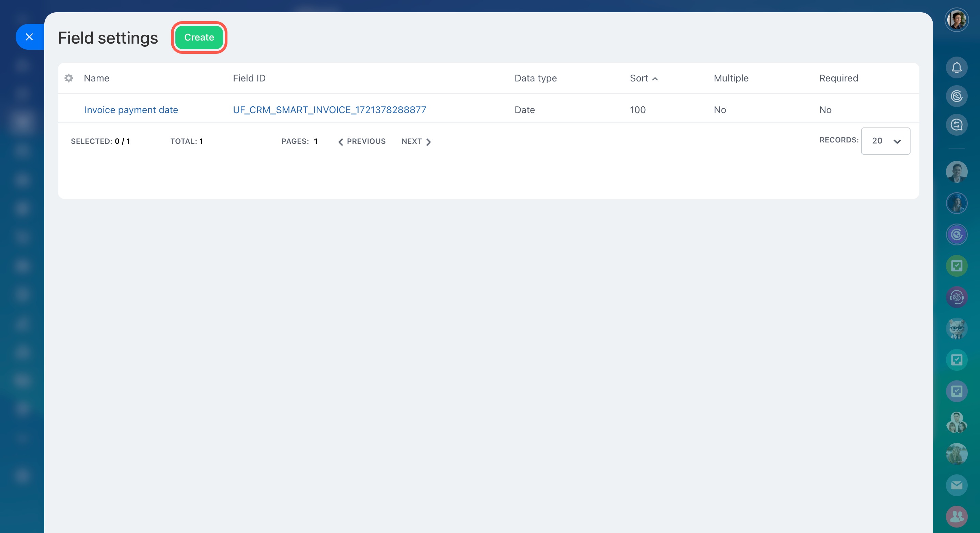Expand the Records per page dropdown

coord(885,141)
